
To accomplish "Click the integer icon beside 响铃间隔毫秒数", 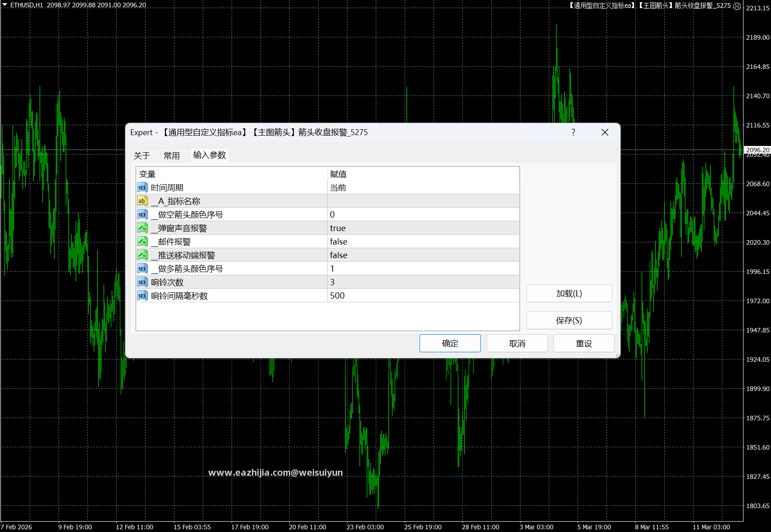I will 142,296.
